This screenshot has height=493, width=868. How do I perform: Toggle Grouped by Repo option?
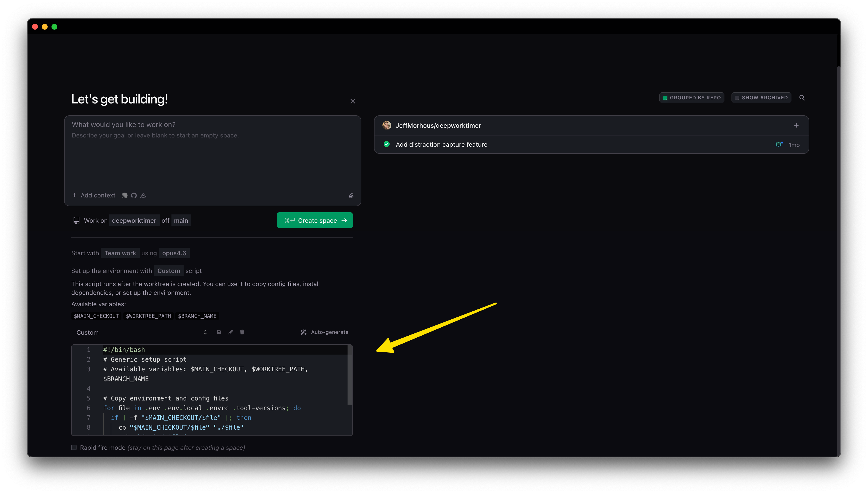click(x=691, y=98)
